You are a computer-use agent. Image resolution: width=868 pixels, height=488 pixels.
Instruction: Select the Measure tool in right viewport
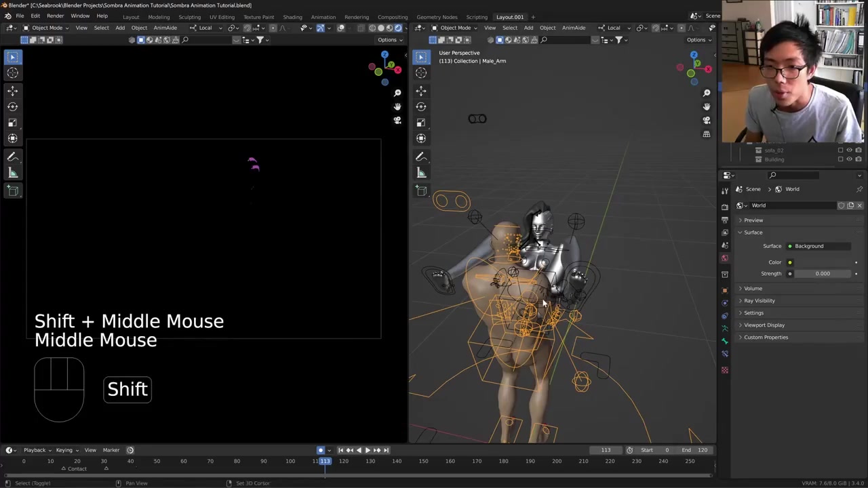point(421,173)
